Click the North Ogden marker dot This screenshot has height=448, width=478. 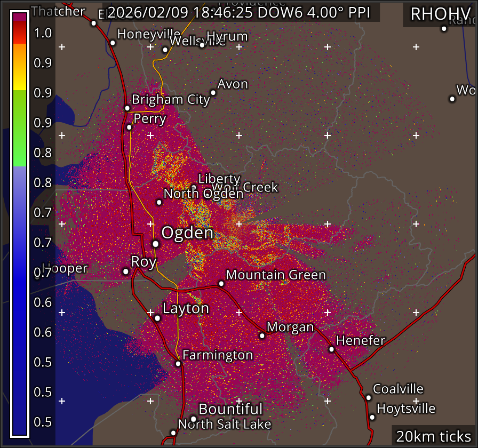159,202
